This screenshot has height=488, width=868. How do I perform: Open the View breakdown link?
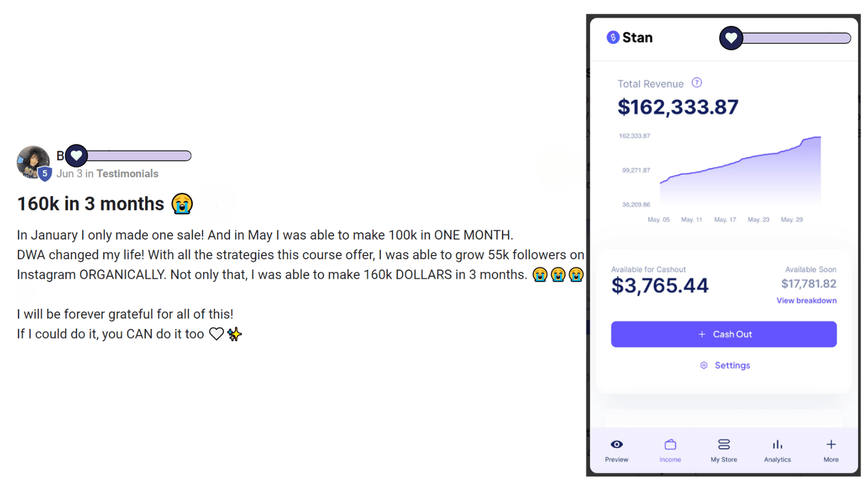[x=806, y=301]
